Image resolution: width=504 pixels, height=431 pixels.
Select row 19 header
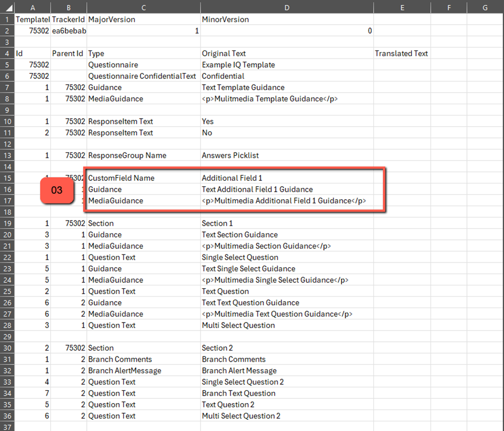click(x=6, y=223)
